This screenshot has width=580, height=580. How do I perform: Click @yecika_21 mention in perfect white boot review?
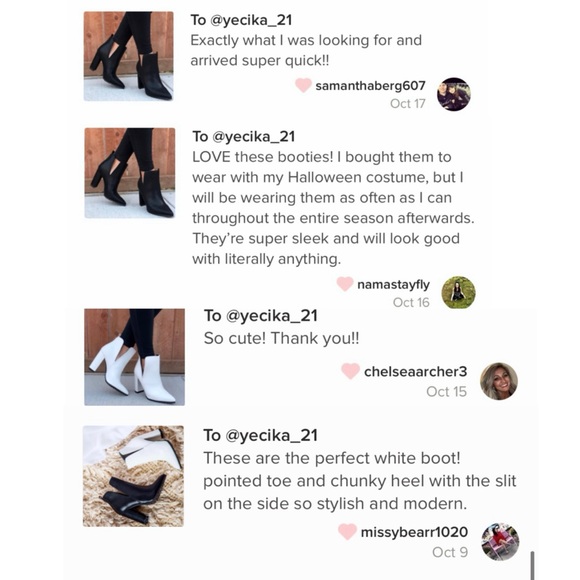tap(272, 435)
